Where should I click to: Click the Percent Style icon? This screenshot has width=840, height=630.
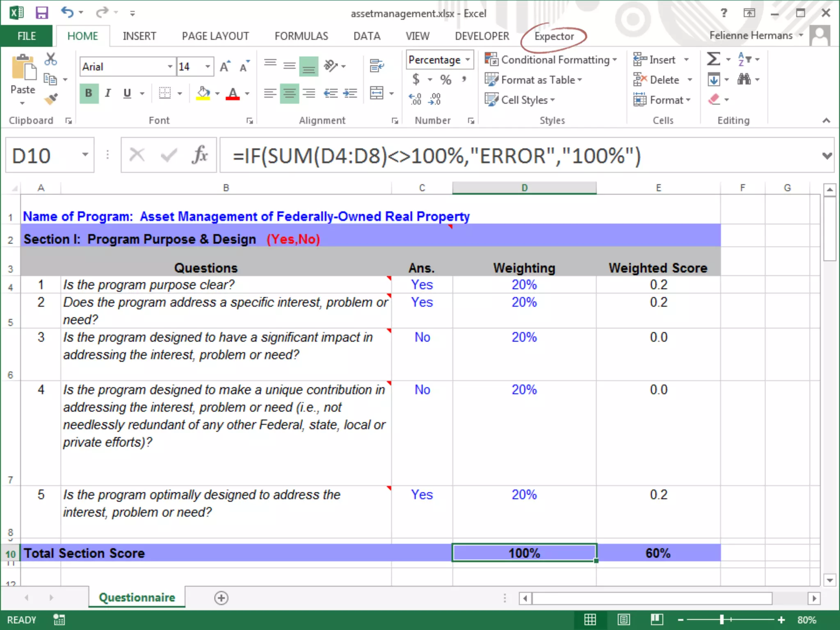pos(445,79)
